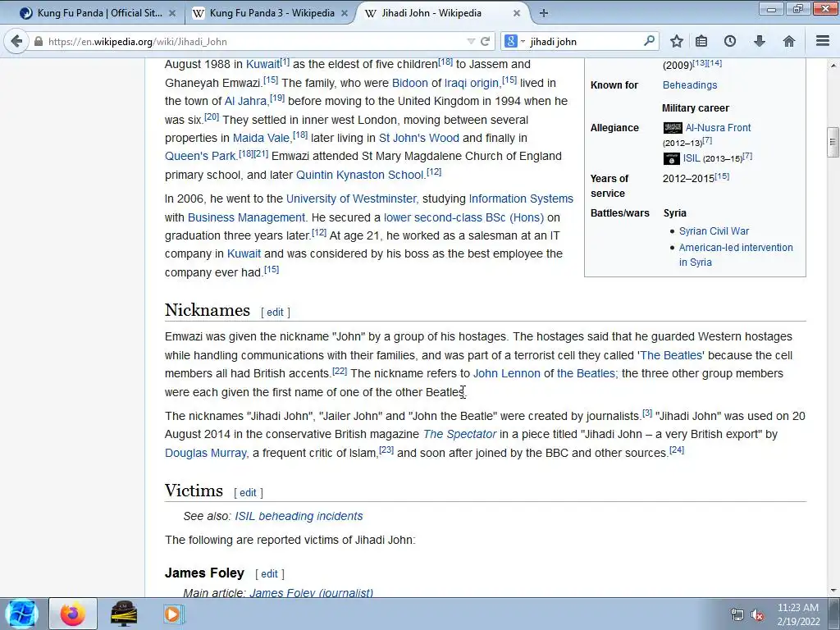Image resolution: width=840 pixels, height=630 pixels.
Task: Open Windows Start menu
Action: point(21,614)
